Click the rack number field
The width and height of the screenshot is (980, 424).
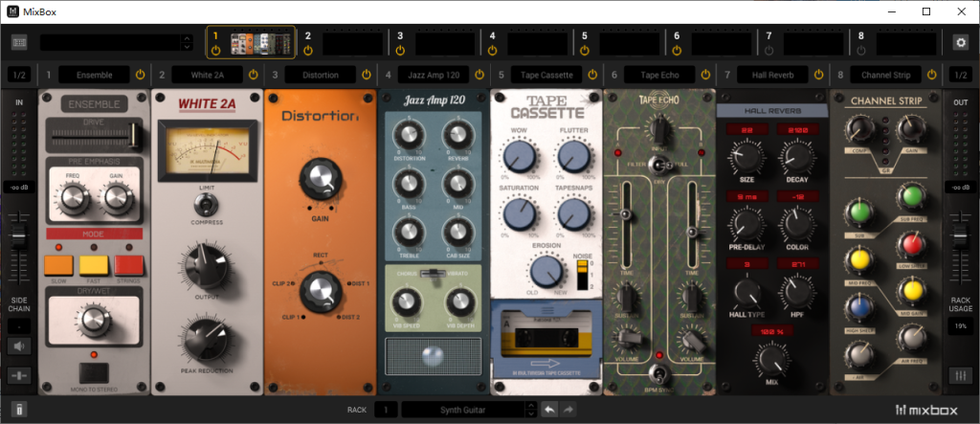click(387, 411)
